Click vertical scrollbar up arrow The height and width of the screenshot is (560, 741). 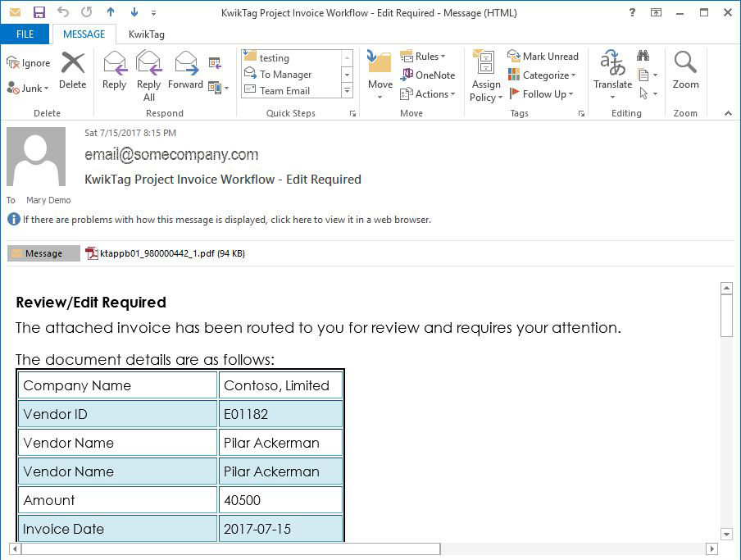726,289
